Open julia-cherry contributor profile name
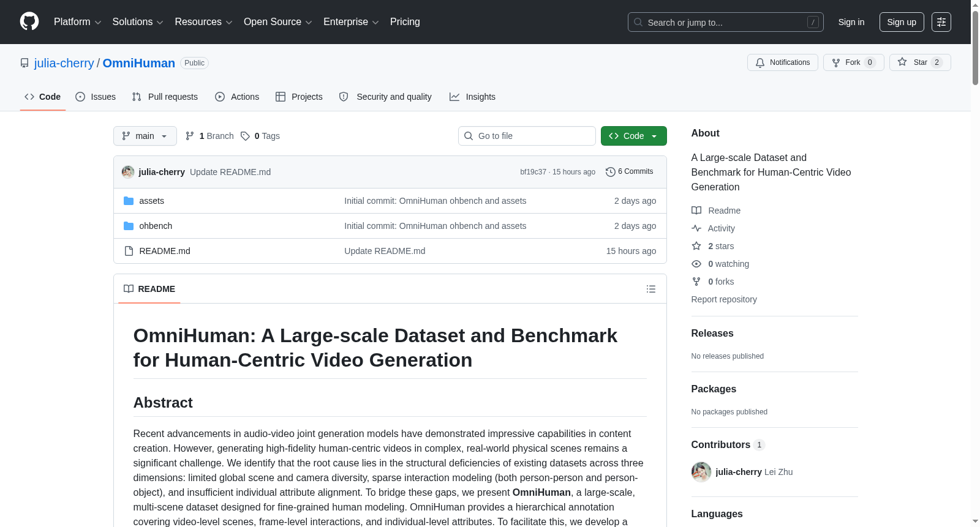 pos(739,472)
